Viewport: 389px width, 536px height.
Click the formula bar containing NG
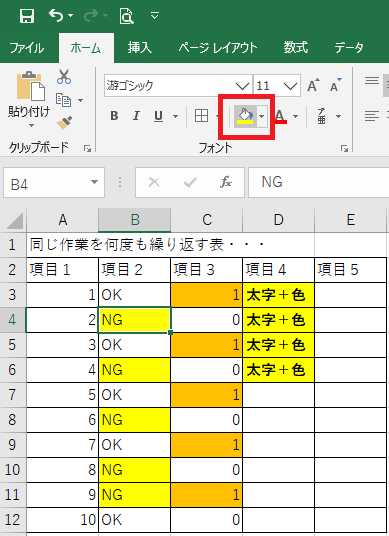pos(319,182)
